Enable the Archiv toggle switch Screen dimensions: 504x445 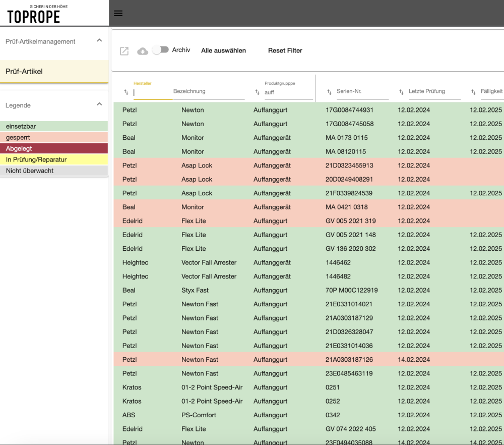[161, 50]
